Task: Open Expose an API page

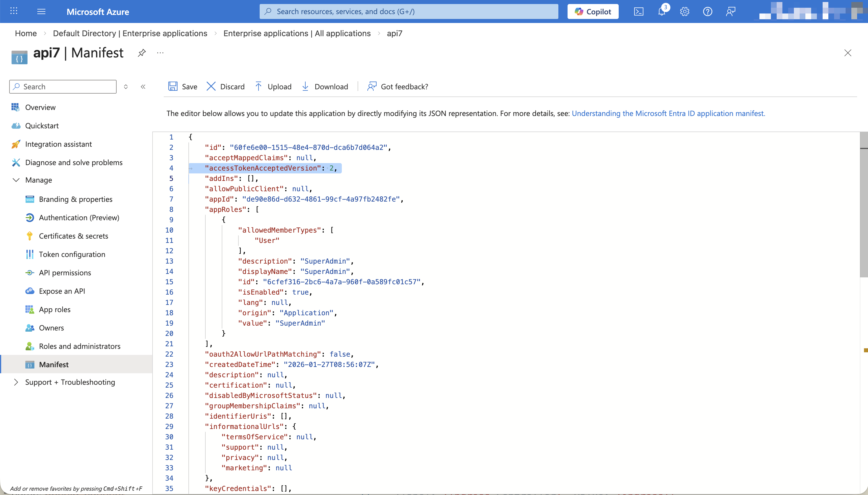Action: coord(62,291)
